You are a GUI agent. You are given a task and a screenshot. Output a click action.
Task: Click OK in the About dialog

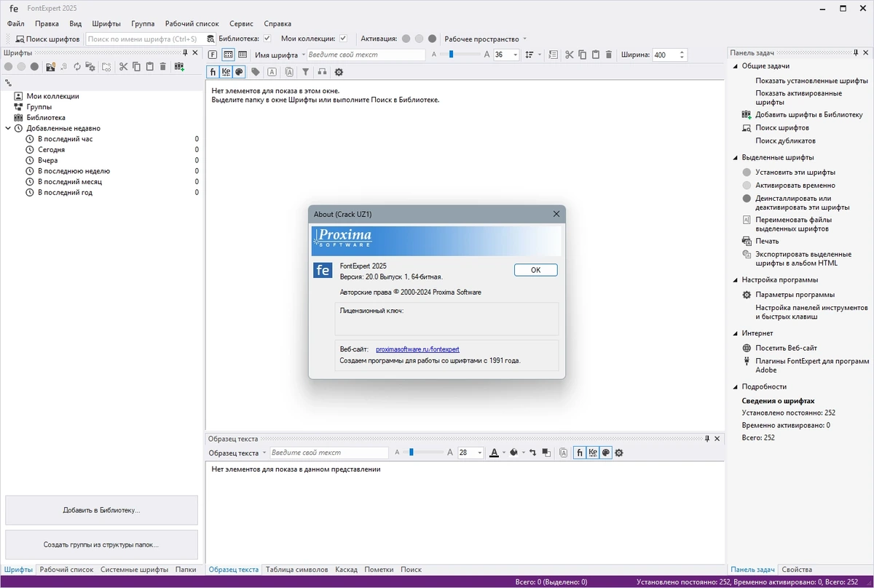[535, 270]
